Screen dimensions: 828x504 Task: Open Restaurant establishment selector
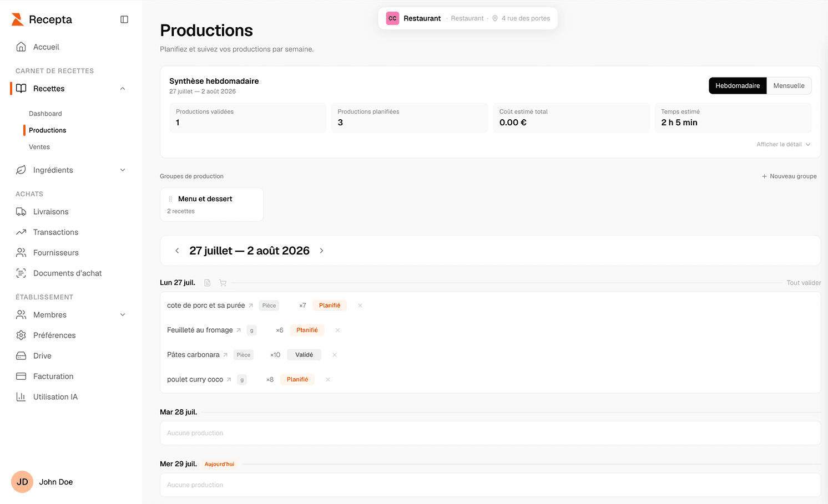click(468, 18)
